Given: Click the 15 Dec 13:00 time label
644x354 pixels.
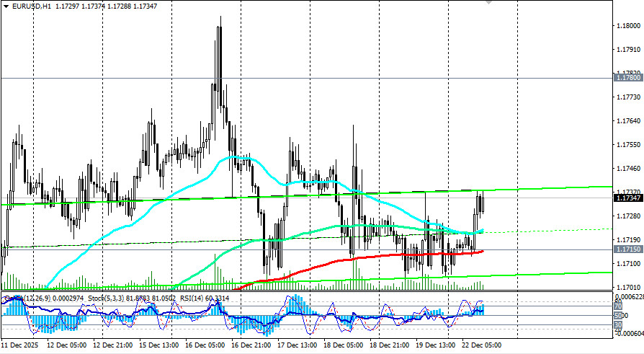Looking at the screenshot, I should [158, 345].
